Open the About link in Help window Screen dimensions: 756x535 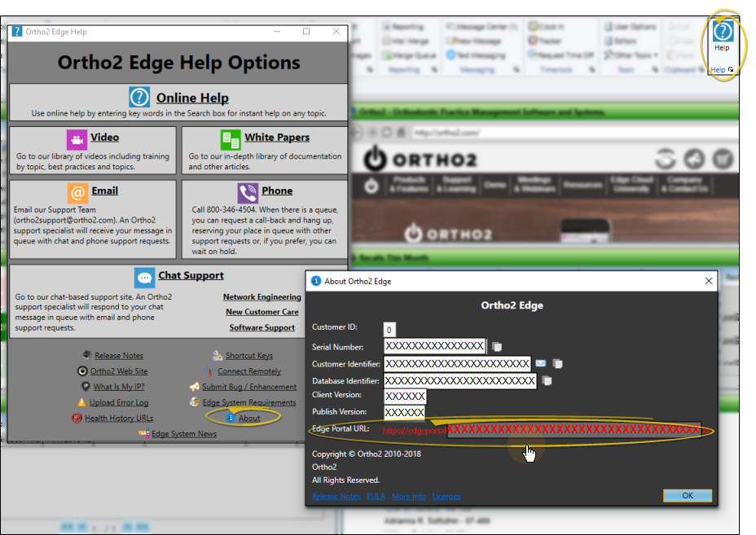point(248,418)
